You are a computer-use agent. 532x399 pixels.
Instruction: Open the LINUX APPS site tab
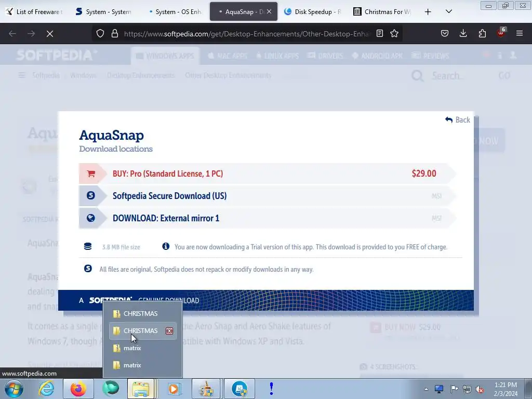point(277,56)
